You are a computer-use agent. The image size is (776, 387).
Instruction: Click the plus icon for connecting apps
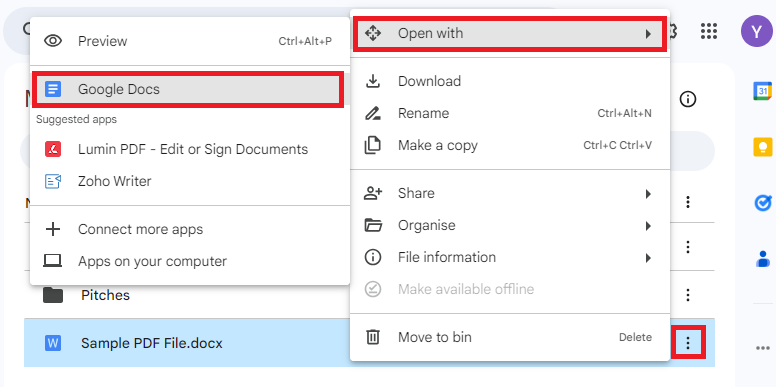pyautogui.click(x=52, y=229)
